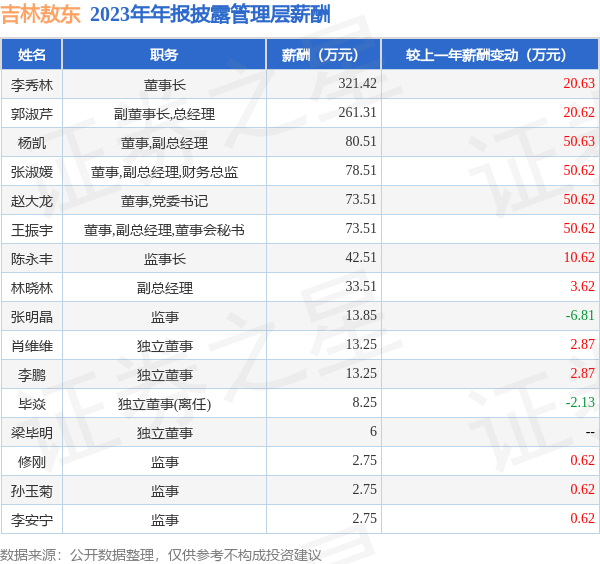Select the salary value 42.51

click(x=361, y=258)
